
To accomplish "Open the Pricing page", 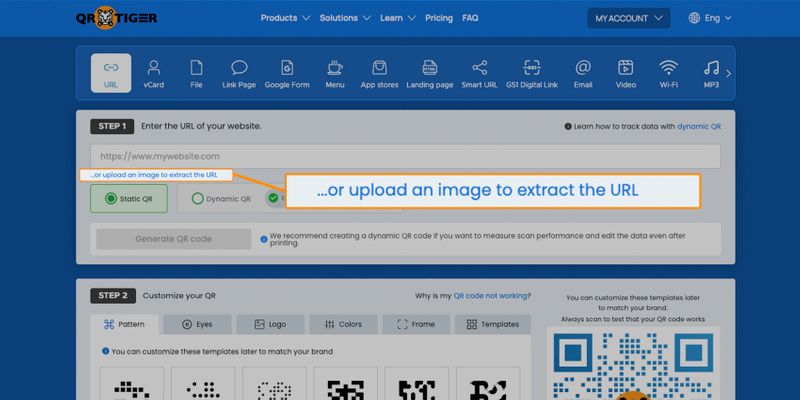I will (x=439, y=18).
